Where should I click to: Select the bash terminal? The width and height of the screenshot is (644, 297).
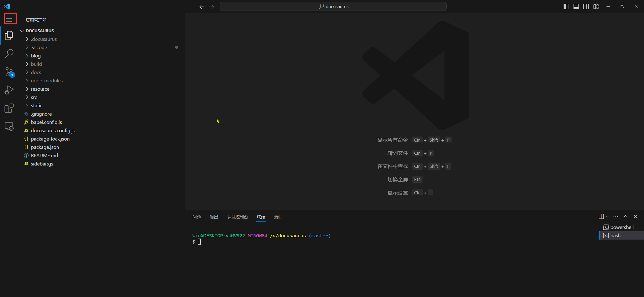pyautogui.click(x=621, y=236)
